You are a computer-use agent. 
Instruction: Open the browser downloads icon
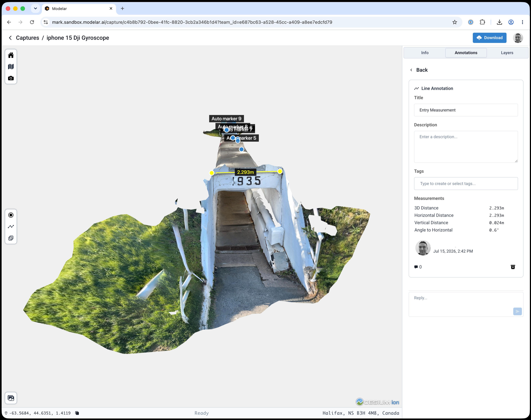point(499,22)
